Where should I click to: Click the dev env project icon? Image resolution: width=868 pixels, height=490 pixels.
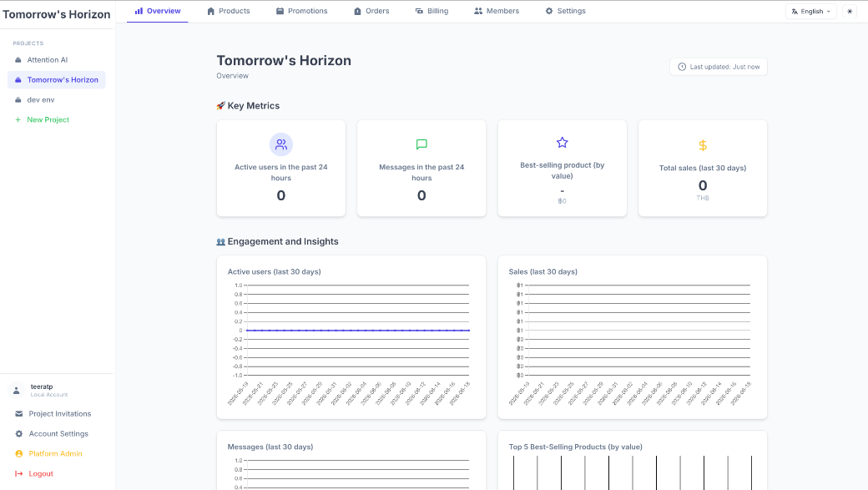pos(18,99)
